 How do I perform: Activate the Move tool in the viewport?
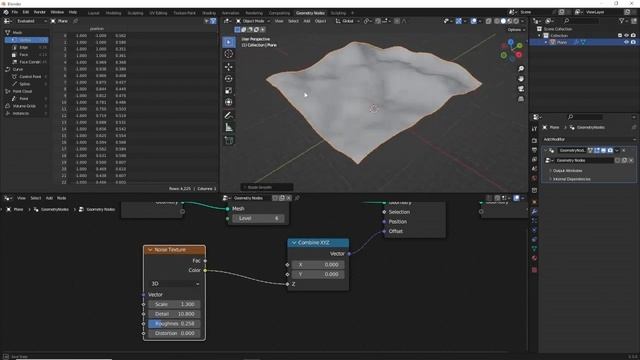pyautogui.click(x=229, y=67)
